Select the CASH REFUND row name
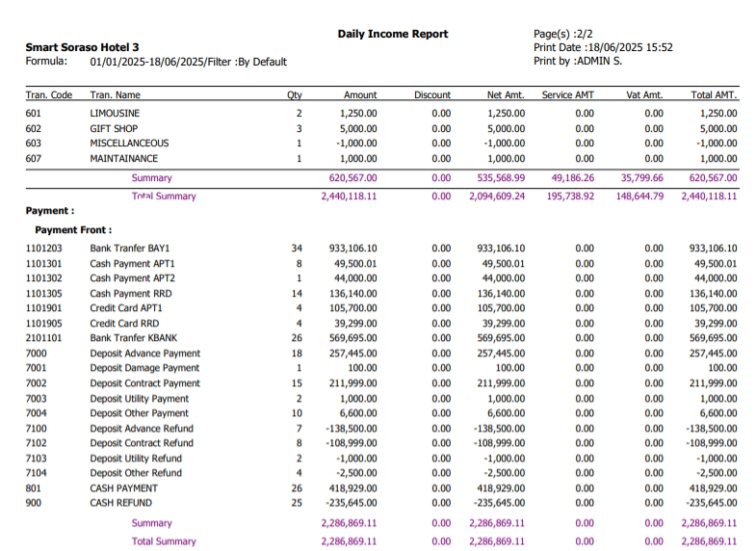The image size is (756, 551). 122,503
